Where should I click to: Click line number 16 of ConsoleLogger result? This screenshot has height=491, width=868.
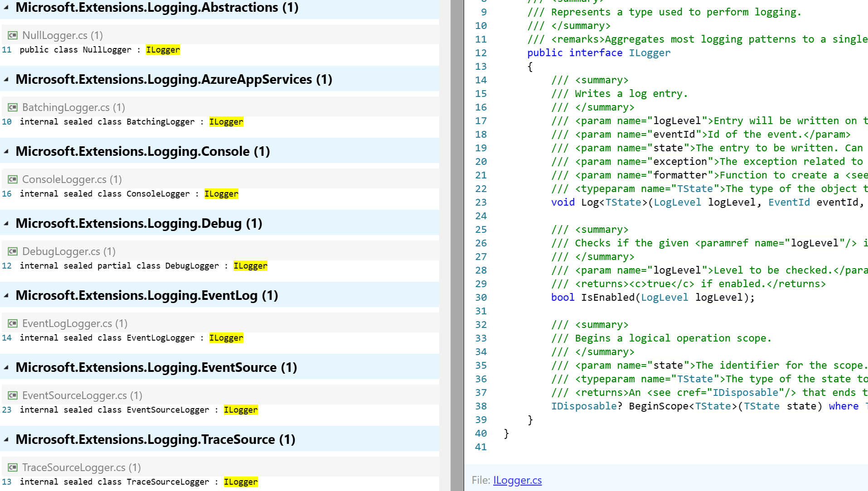pos(7,194)
